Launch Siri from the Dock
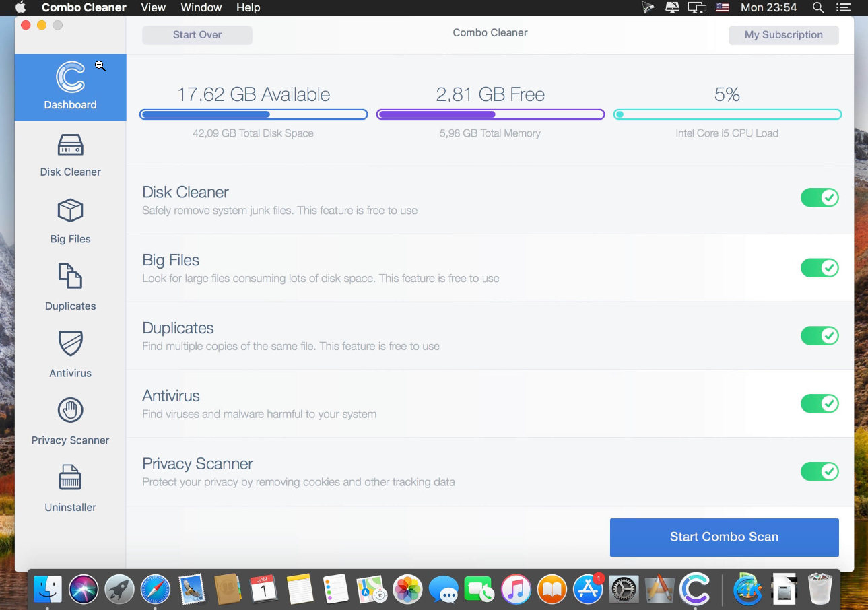 84,590
